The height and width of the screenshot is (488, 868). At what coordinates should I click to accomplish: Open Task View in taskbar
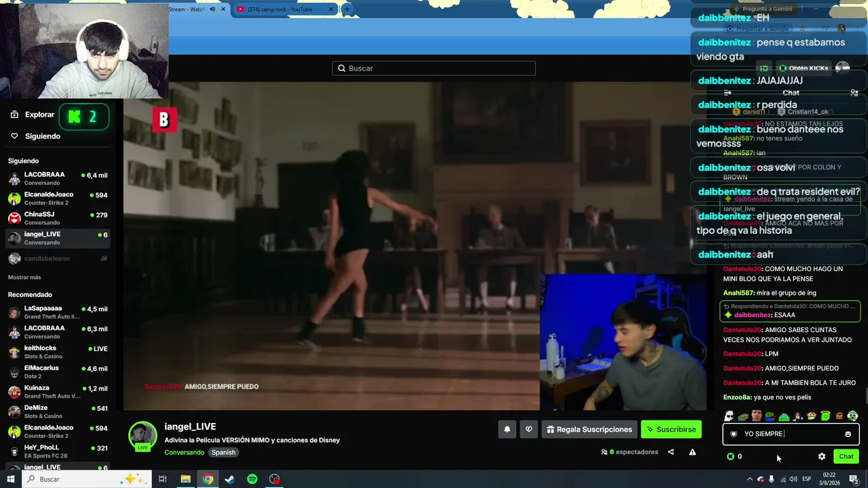163,479
